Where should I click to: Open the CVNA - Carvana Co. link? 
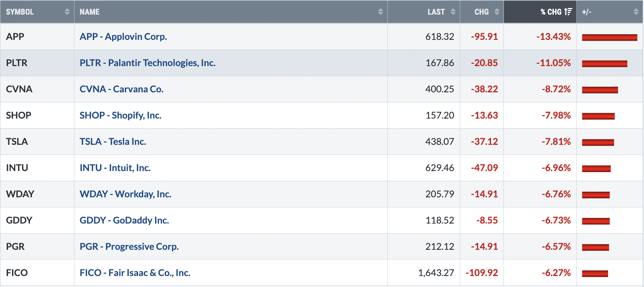tap(121, 89)
